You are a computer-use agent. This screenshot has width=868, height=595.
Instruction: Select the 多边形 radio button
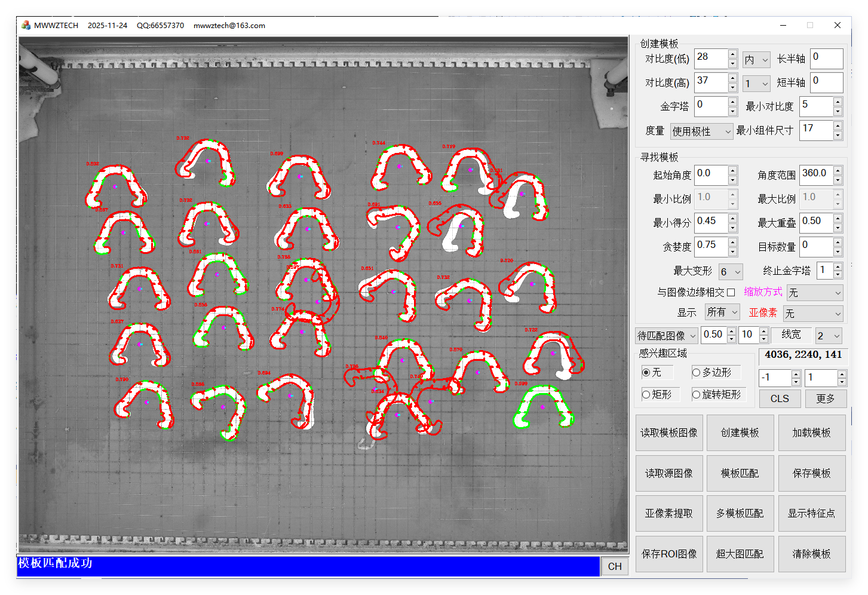697,372
